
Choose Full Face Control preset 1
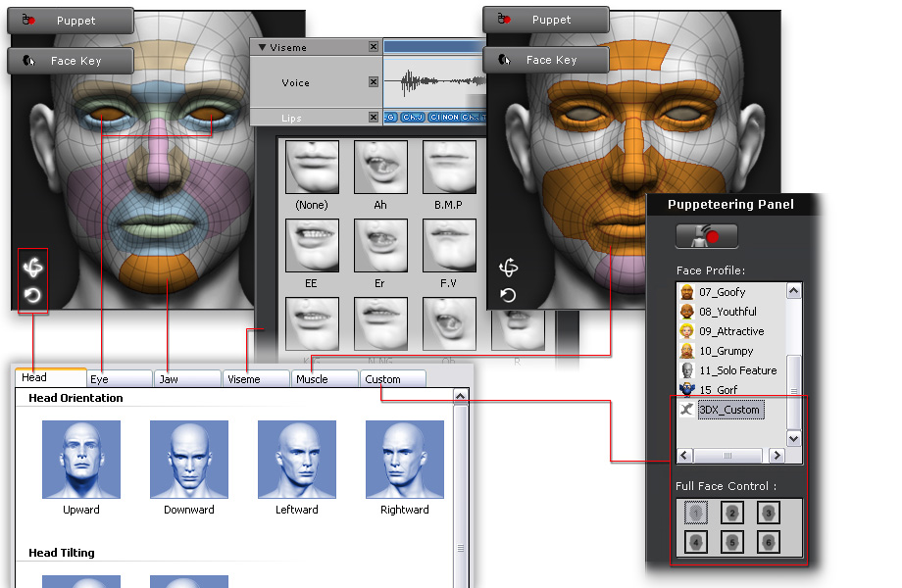pyautogui.click(x=696, y=513)
